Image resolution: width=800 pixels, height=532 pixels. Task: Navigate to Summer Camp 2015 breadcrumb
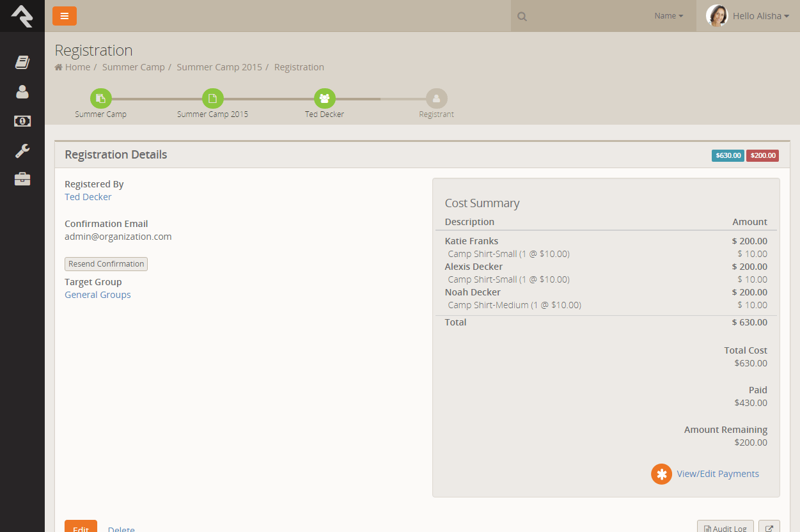(219, 67)
